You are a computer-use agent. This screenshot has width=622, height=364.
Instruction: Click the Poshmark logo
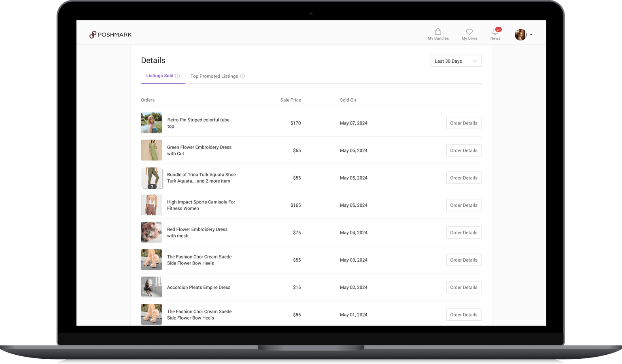110,35
